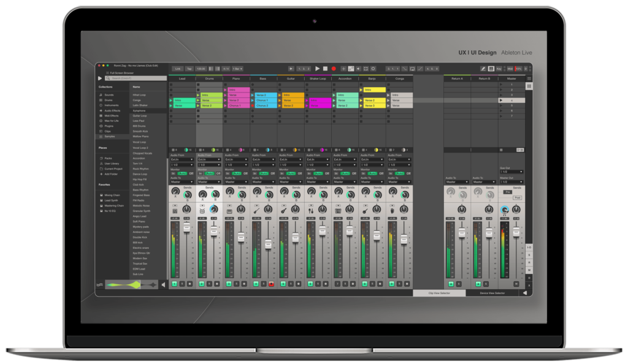Click the Link button in the transport bar
Viewport: 628px width, 364px height.
coord(177,69)
